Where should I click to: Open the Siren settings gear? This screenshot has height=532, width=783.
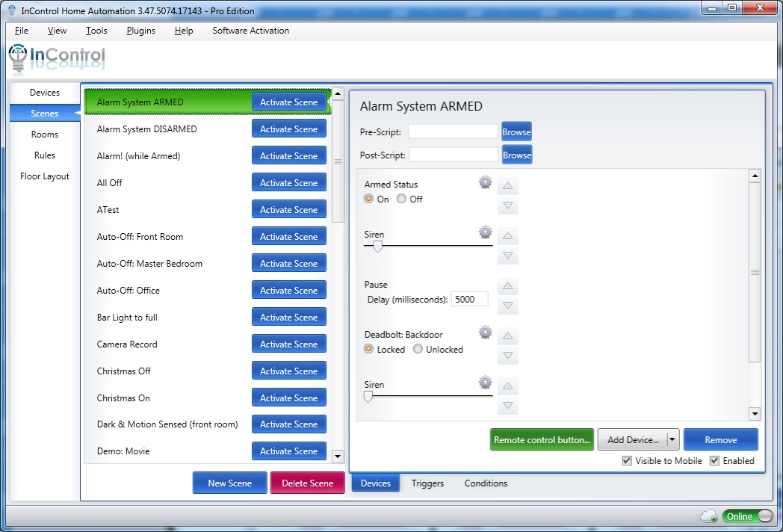(x=485, y=232)
